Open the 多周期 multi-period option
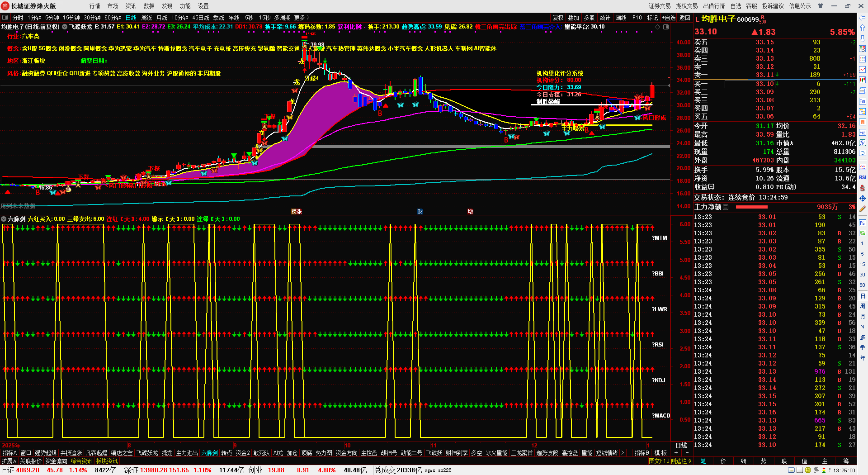The width and height of the screenshot is (868, 475). pos(282,18)
